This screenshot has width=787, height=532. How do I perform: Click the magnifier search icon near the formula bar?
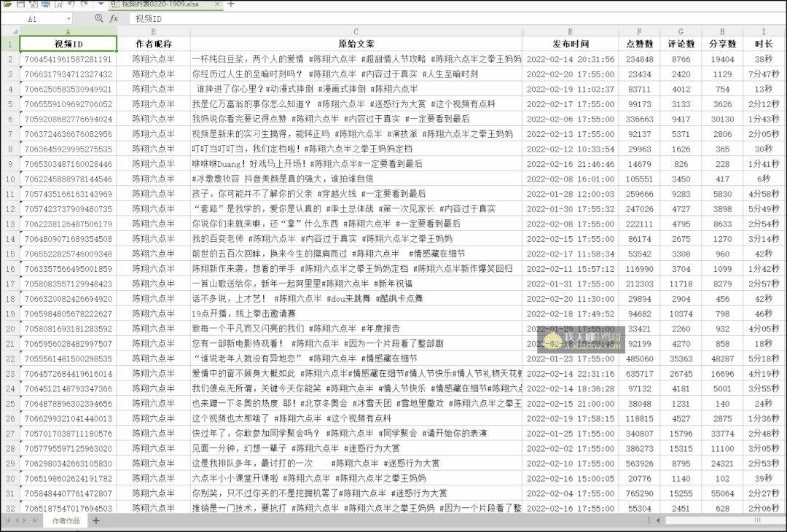tap(98, 18)
